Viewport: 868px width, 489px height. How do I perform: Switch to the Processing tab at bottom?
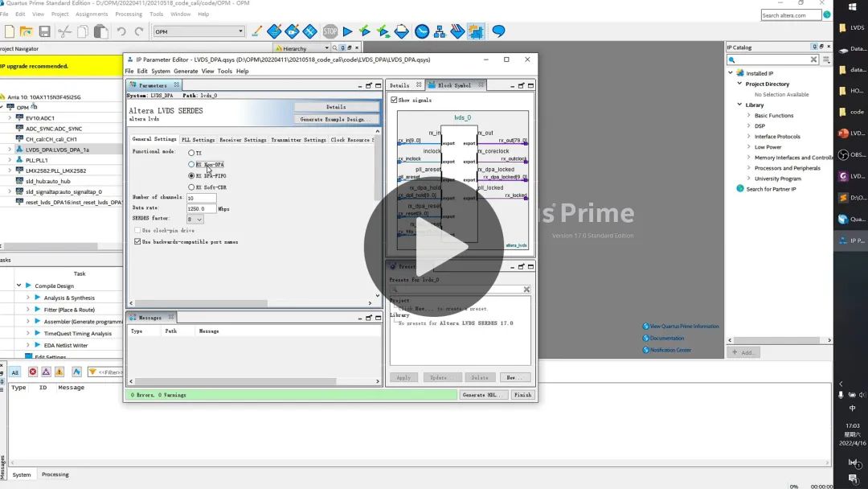[x=55, y=475]
